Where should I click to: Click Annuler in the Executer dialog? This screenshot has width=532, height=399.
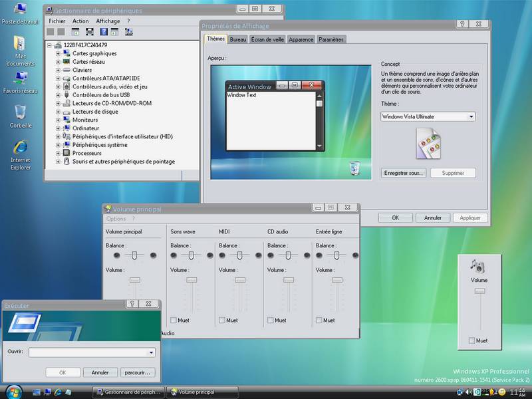coord(100,372)
